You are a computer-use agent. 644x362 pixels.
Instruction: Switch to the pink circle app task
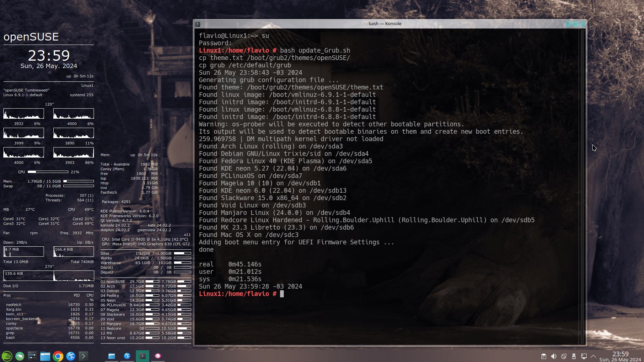click(x=158, y=356)
